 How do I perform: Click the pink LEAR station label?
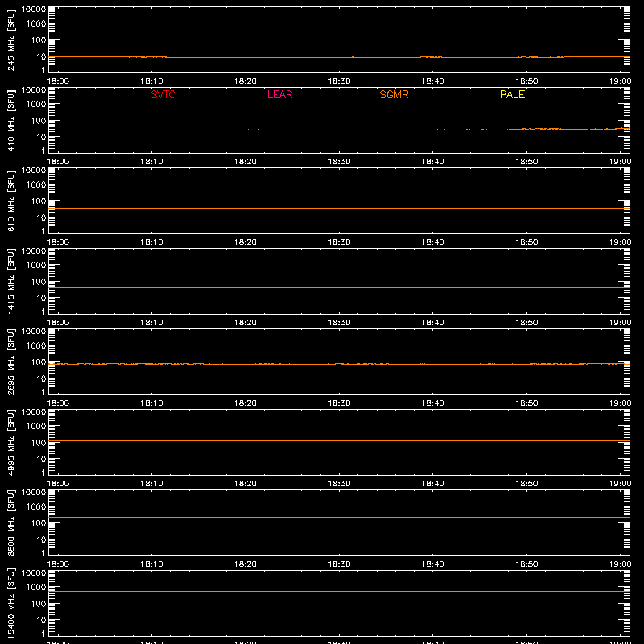point(279,94)
